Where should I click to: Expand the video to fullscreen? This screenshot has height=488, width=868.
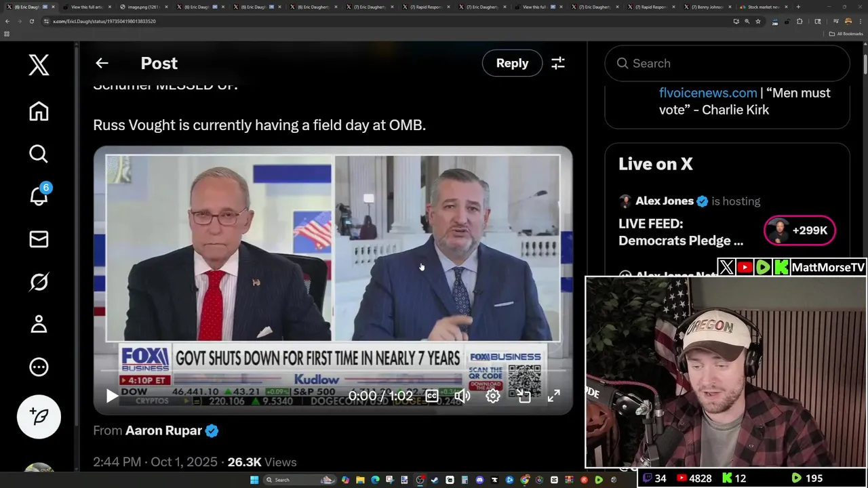point(554,396)
